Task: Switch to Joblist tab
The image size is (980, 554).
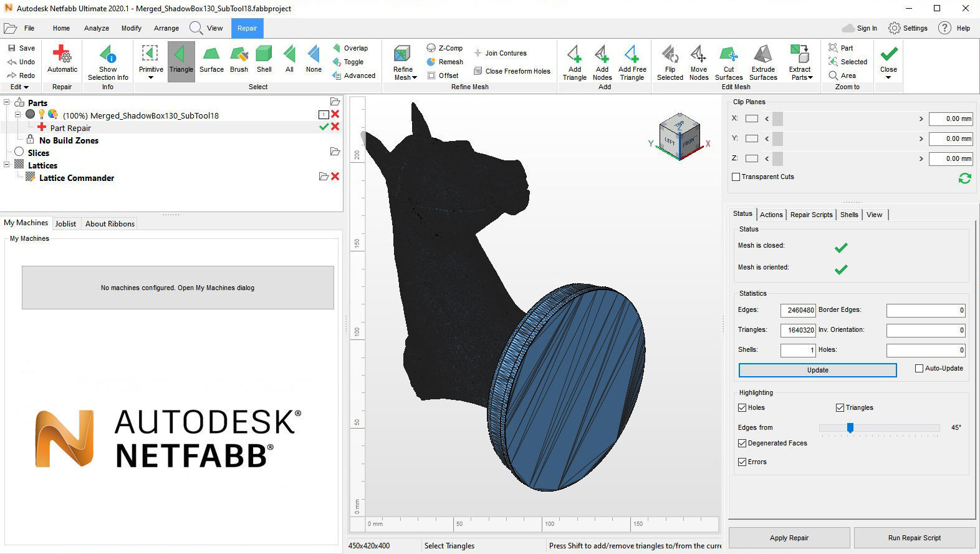Action: (x=65, y=223)
